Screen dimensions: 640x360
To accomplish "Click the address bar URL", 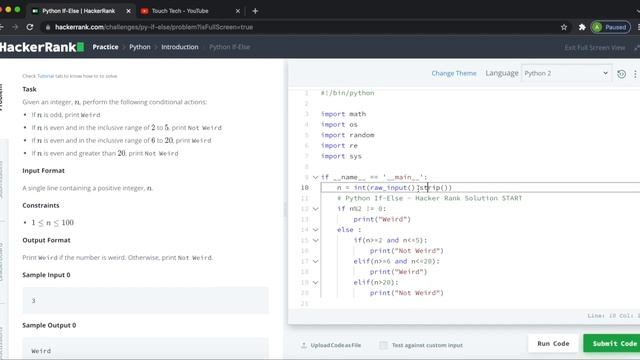I will tap(154, 27).
